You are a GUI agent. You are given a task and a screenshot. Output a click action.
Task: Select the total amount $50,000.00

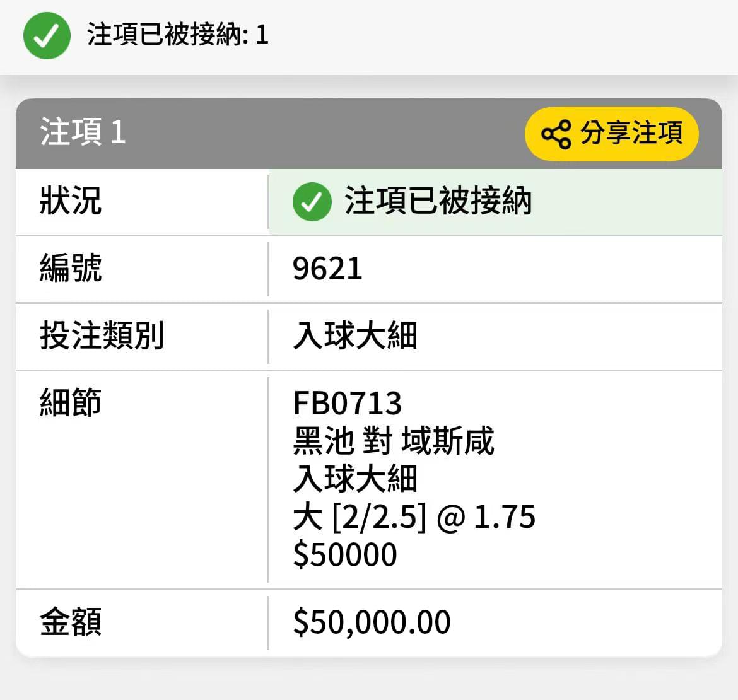[372, 622]
